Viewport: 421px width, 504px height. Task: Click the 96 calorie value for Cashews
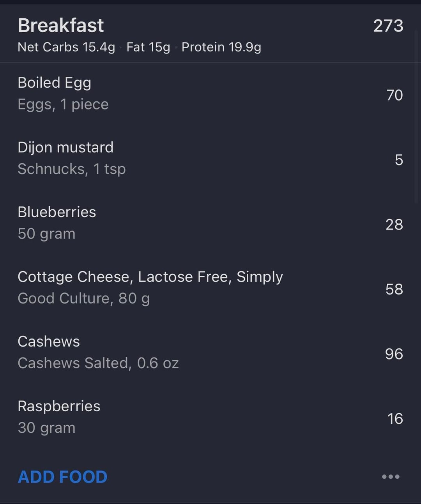394,354
